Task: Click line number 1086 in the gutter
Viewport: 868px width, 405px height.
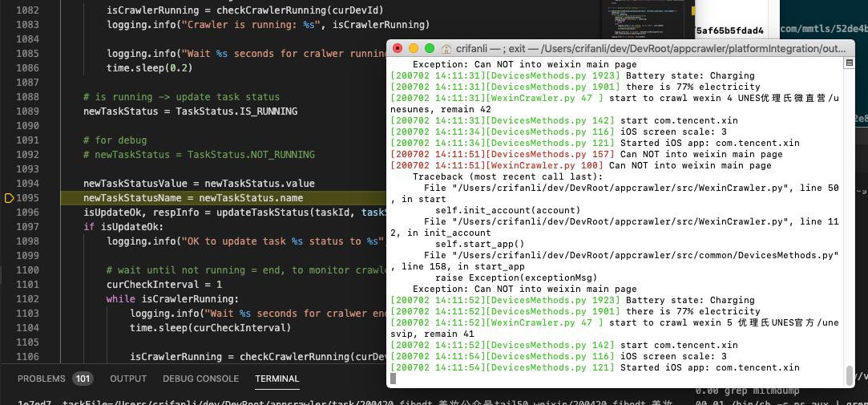Action: pos(28,67)
